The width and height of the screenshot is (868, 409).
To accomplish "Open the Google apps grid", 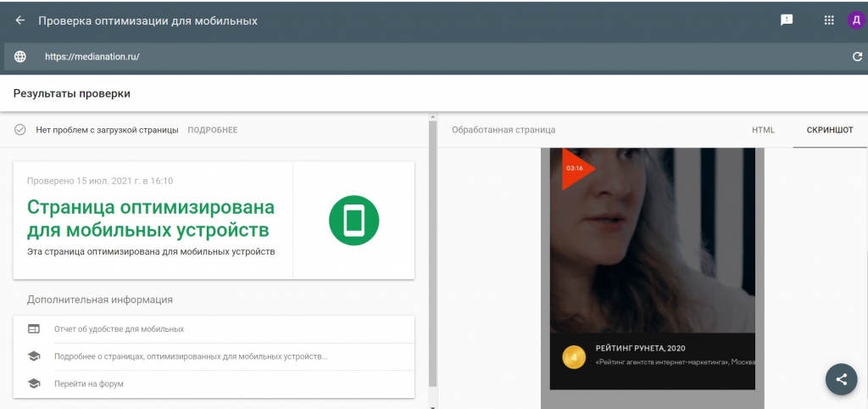I will tap(829, 20).
